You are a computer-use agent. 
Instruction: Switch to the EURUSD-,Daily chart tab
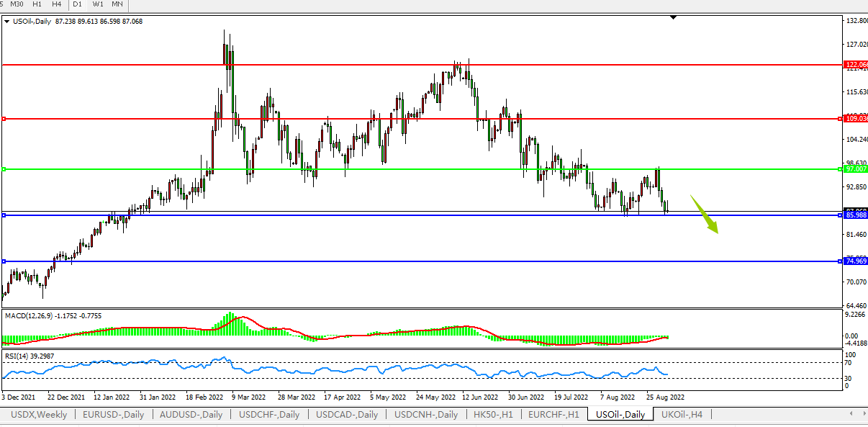pyautogui.click(x=114, y=415)
